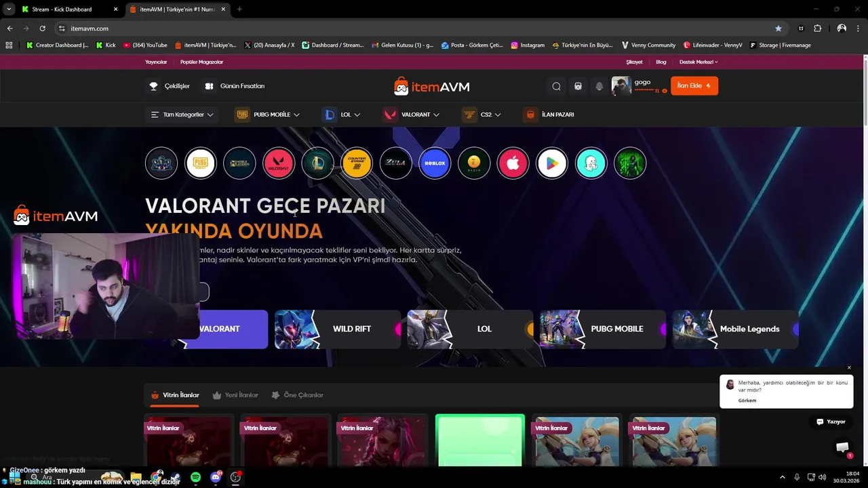
Task: Open the Popüler Mağazalar link
Action: click(201, 62)
